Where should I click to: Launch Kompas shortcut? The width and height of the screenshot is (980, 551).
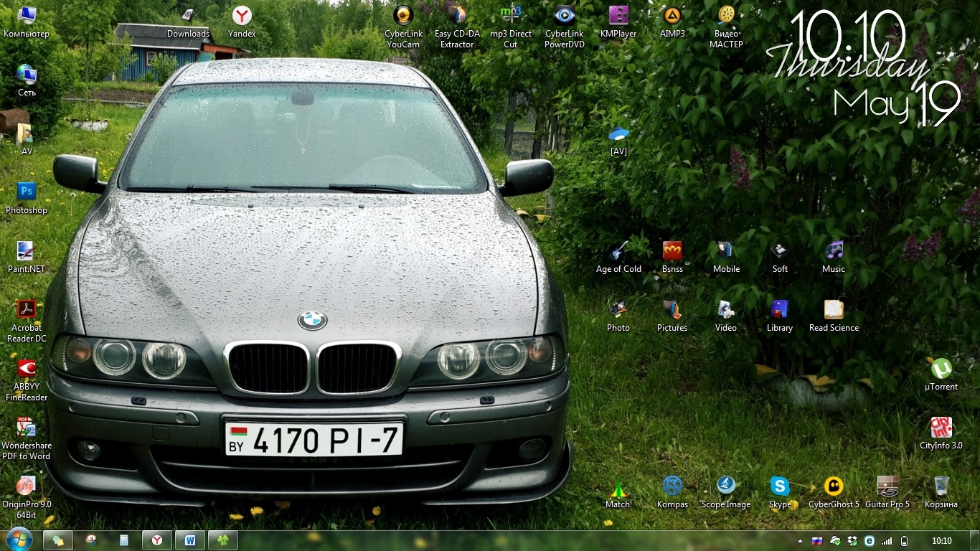672,492
